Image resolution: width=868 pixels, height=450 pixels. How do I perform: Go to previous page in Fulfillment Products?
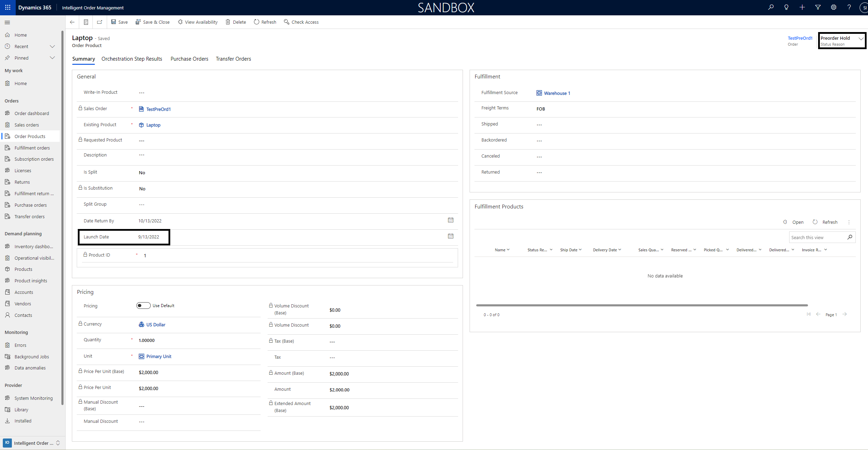tap(818, 314)
